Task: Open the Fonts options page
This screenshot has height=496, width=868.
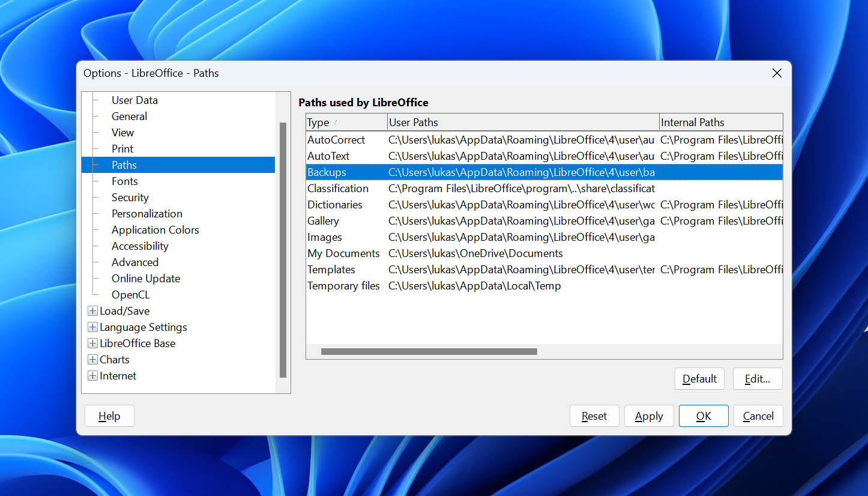Action: click(124, 181)
